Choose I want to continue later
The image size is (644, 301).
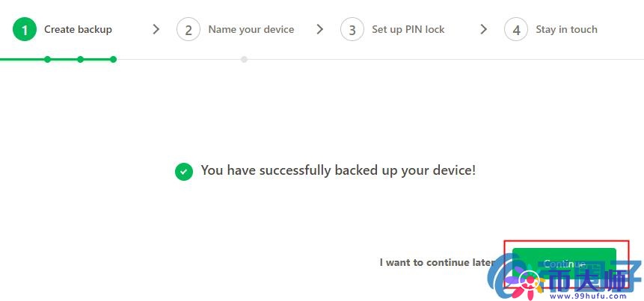[x=437, y=263]
